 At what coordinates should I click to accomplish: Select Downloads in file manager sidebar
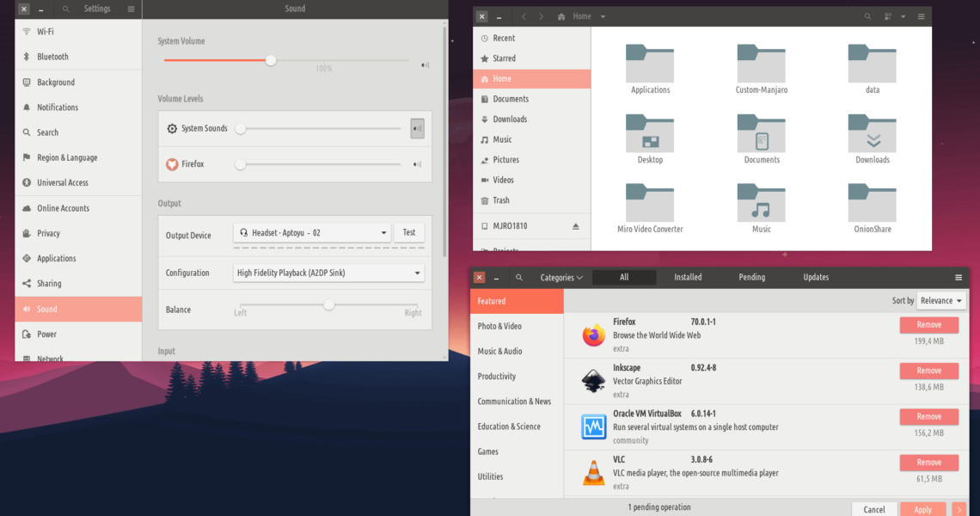510,120
